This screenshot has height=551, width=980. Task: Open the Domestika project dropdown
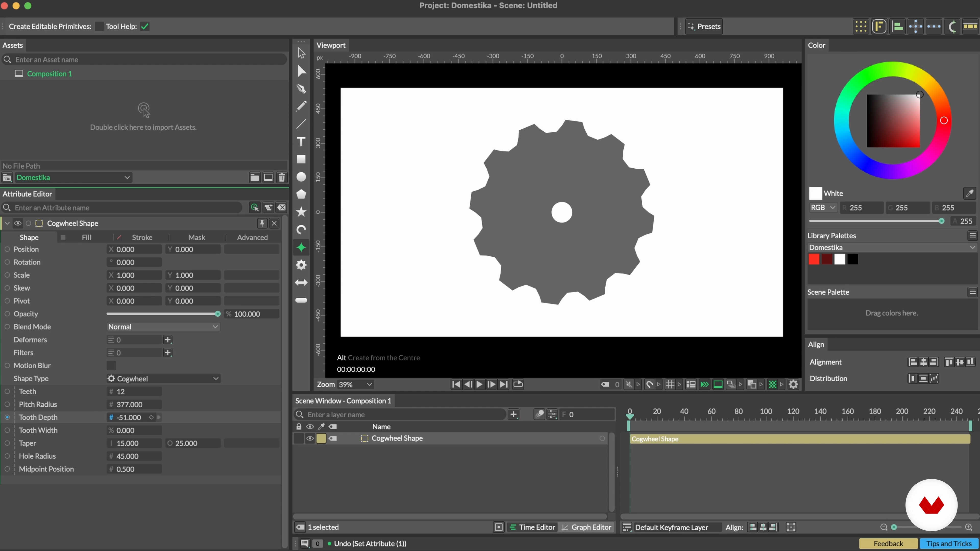click(73, 178)
